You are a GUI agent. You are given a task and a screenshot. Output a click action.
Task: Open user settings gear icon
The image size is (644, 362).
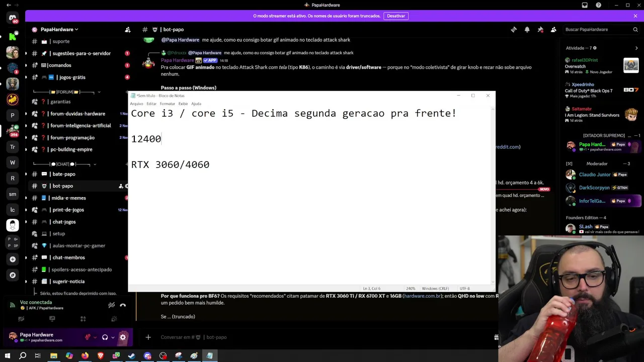123,337
